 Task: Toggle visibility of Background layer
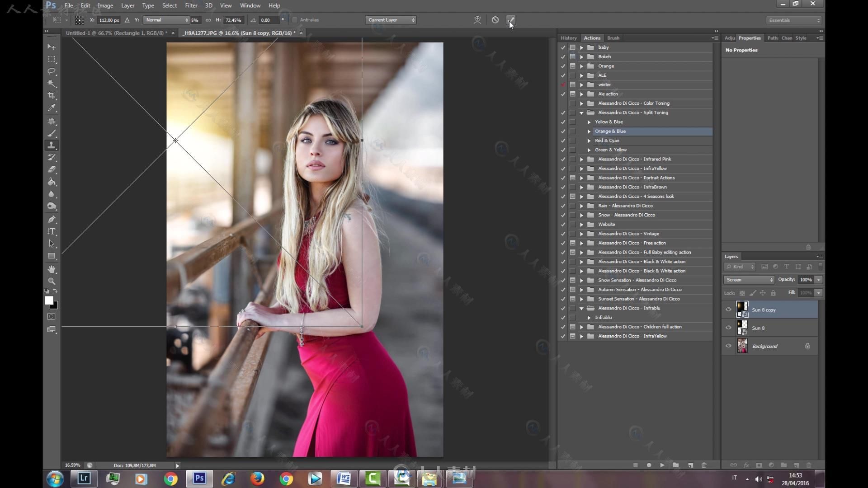pos(728,346)
